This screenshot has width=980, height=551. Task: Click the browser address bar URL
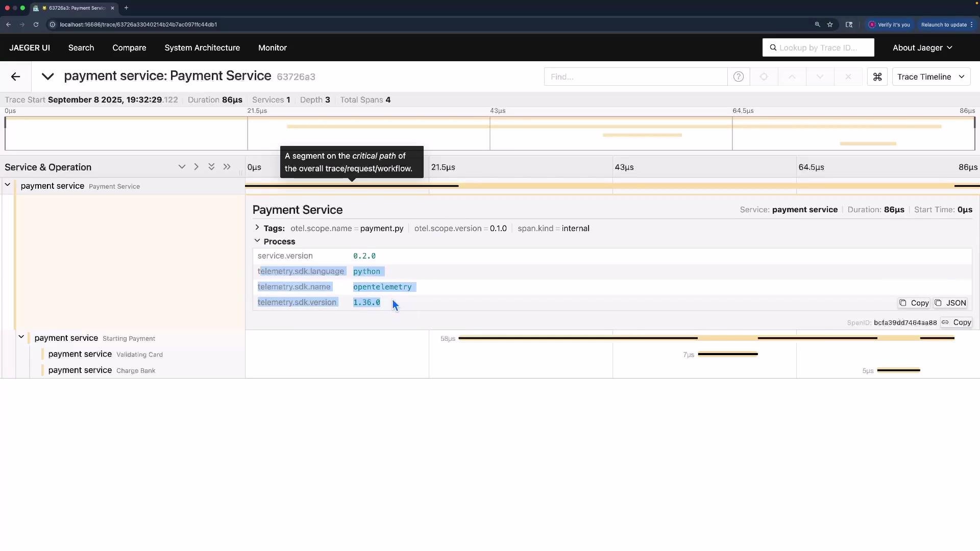pos(138,24)
